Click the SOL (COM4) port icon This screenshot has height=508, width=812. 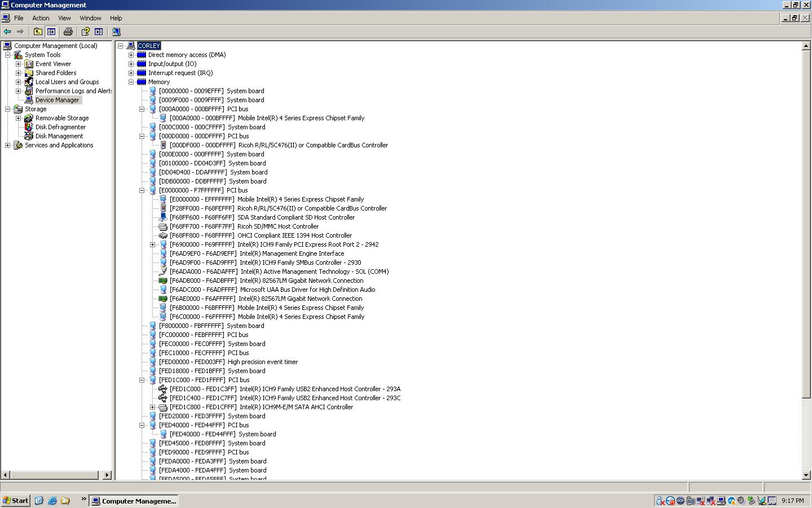click(163, 271)
